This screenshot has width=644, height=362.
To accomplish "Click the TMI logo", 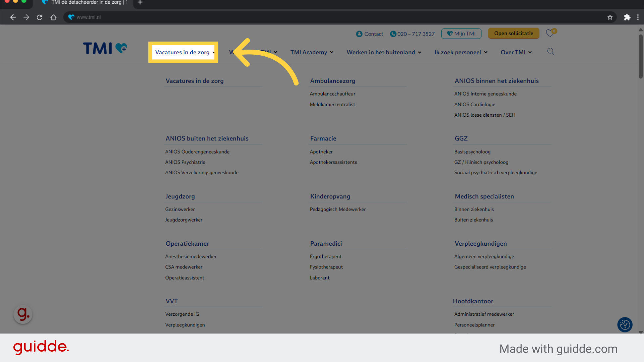I will click(105, 48).
